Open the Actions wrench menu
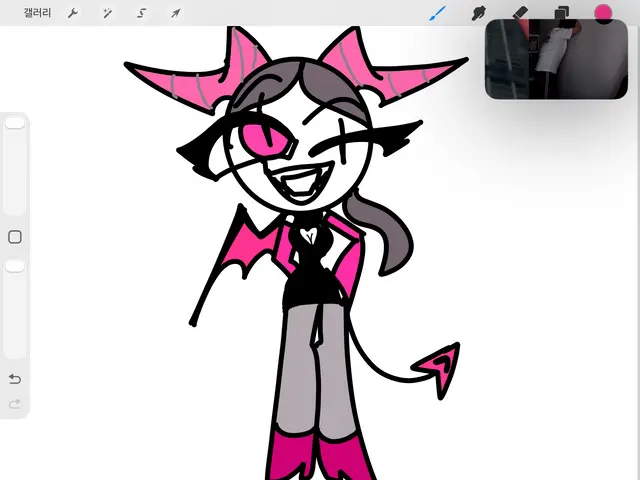The width and height of the screenshot is (640, 480). [73, 13]
